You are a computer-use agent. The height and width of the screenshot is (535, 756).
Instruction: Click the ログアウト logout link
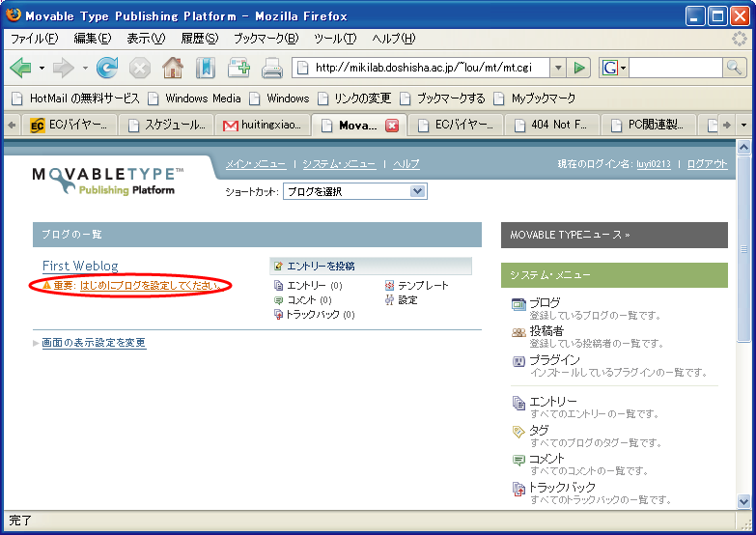tap(708, 164)
